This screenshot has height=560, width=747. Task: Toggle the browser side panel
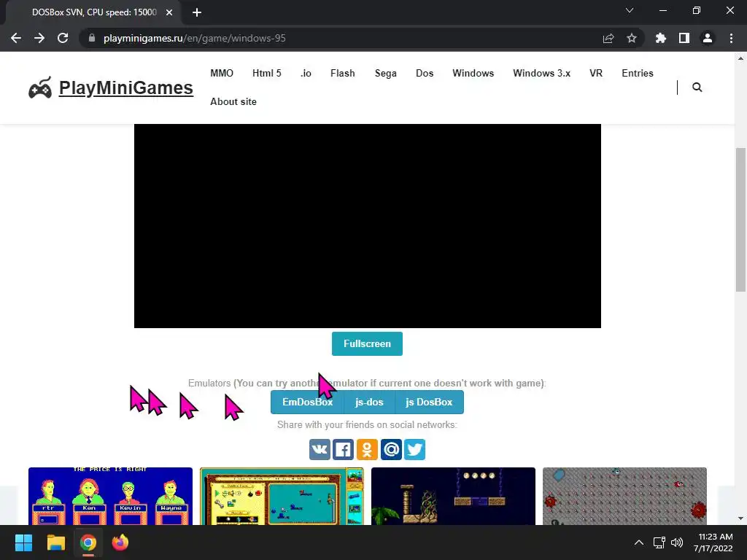pos(684,38)
